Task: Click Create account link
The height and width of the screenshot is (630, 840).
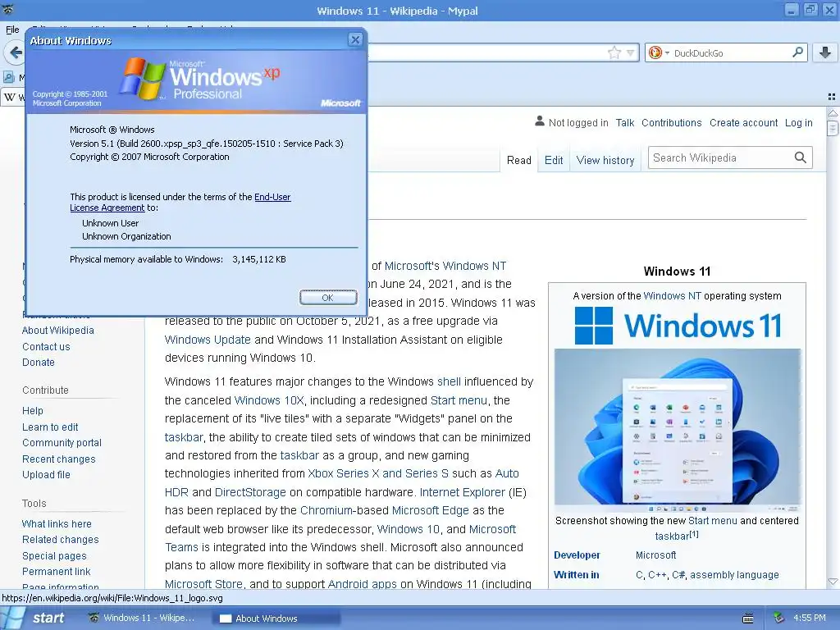Action: 743,123
